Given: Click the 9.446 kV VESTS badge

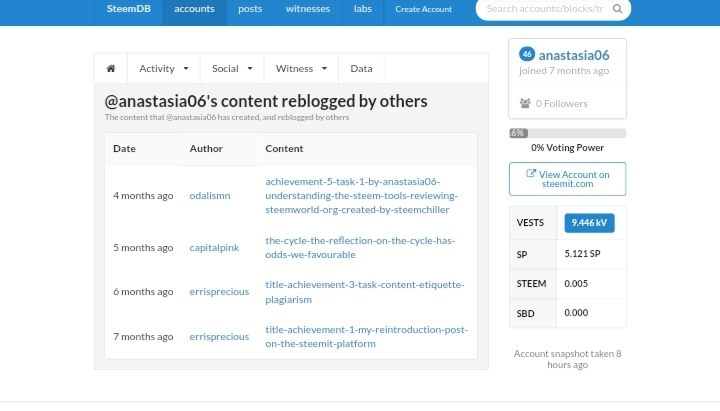Looking at the screenshot, I should click(x=589, y=223).
